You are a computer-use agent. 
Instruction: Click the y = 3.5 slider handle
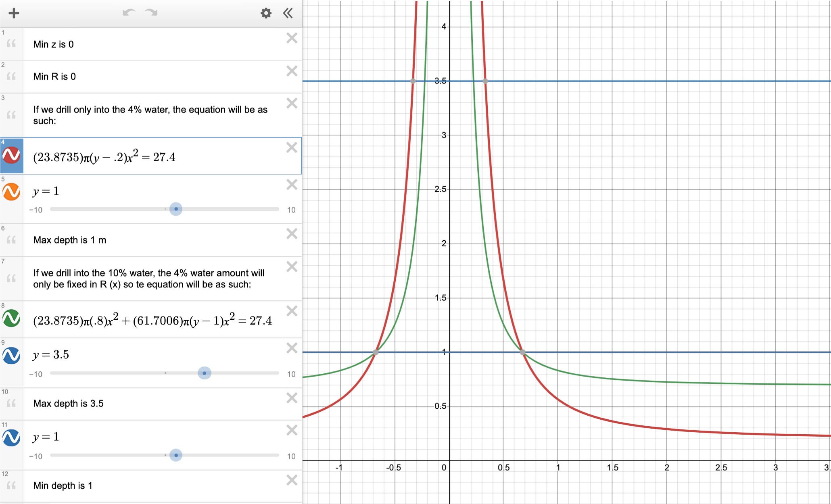(205, 373)
